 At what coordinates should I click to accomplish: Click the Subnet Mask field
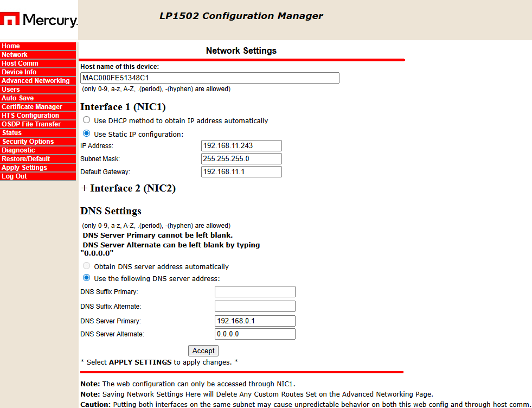(241, 158)
